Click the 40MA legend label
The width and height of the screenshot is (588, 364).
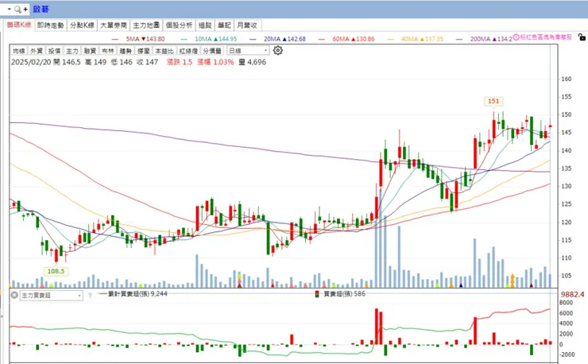422,39
